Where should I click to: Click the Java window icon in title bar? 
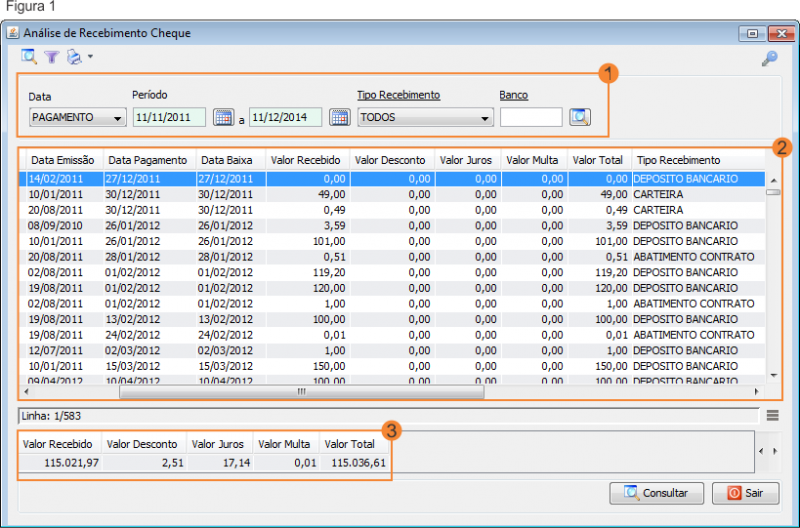tap(12, 33)
